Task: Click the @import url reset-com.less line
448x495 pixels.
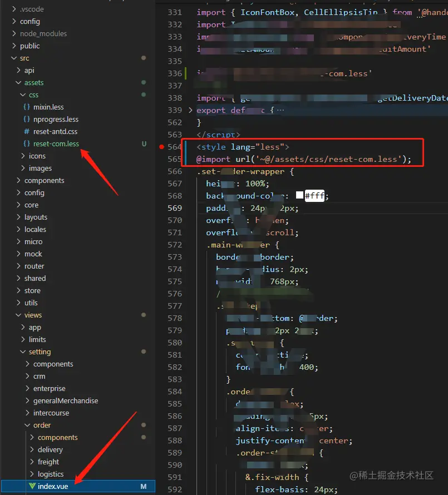Action: 304,160
